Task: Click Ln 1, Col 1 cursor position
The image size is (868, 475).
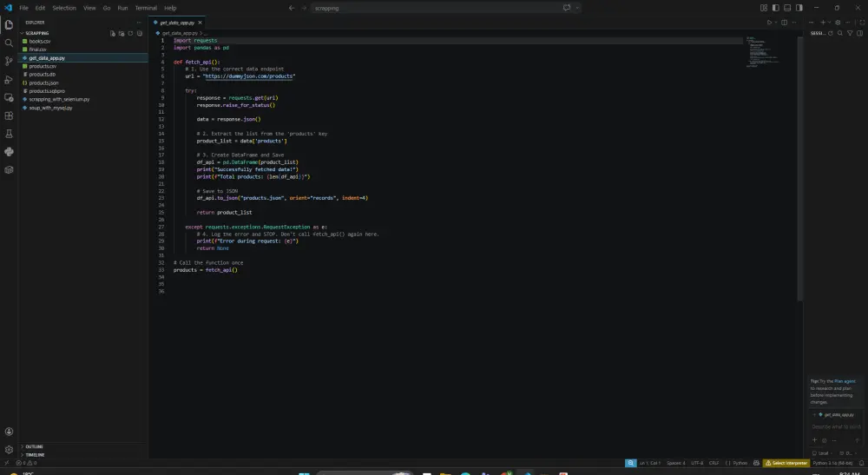Action: [650, 463]
